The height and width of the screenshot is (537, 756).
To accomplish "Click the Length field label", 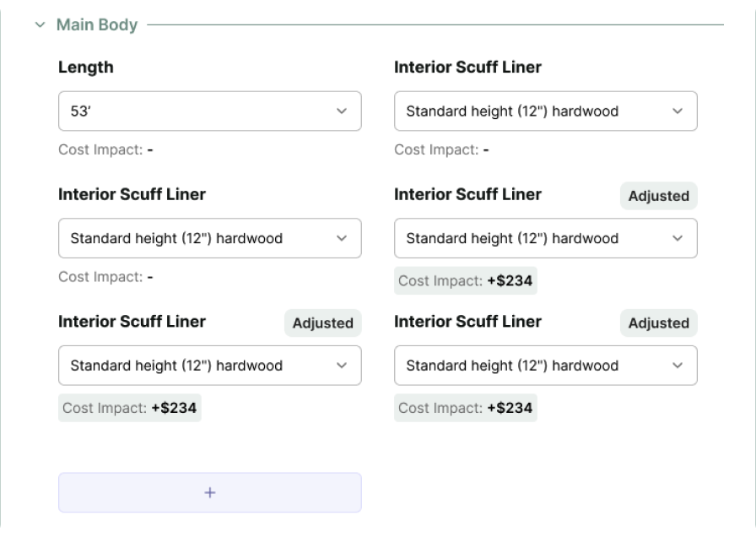I will [x=86, y=68].
